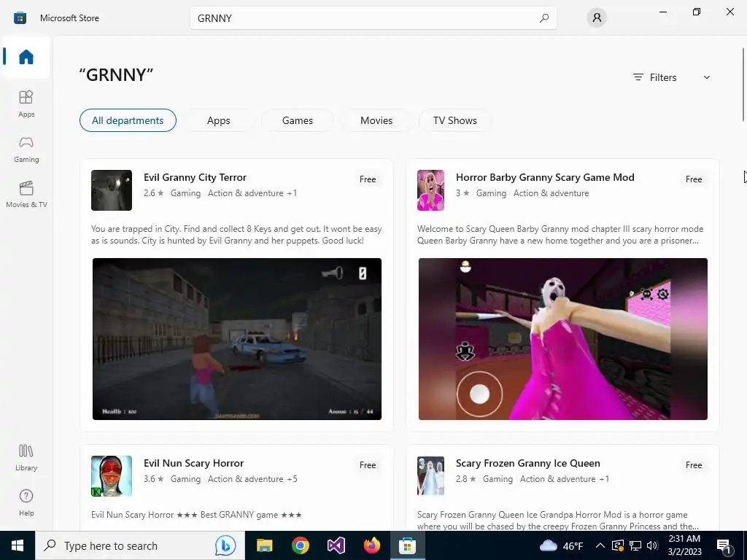
Task: Click the Microsoft Store taskbar icon
Action: (407, 545)
